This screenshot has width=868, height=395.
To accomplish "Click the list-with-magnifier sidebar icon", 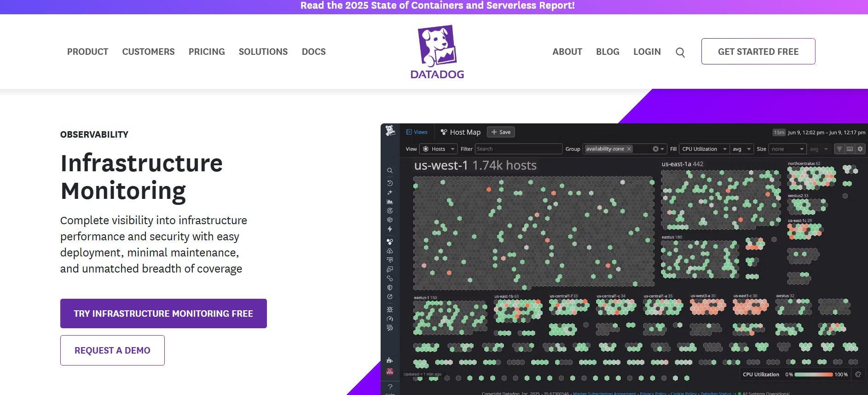I will [390, 328].
